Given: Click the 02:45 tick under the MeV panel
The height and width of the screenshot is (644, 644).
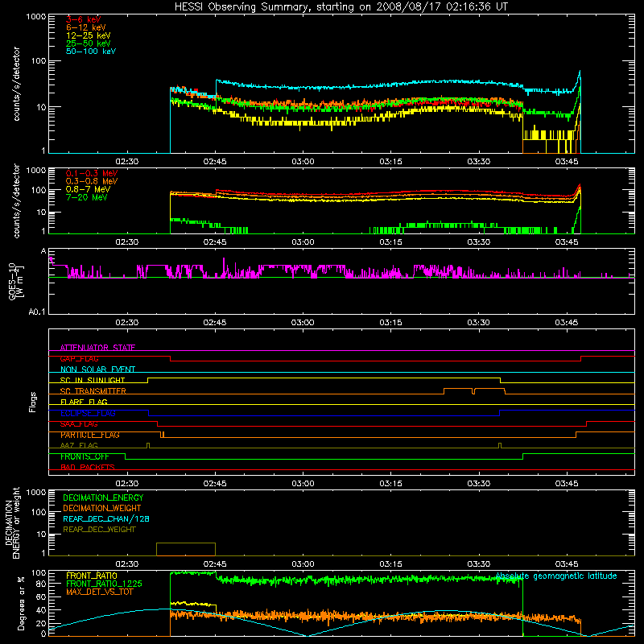Looking at the screenshot, I should pyautogui.click(x=215, y=242).
